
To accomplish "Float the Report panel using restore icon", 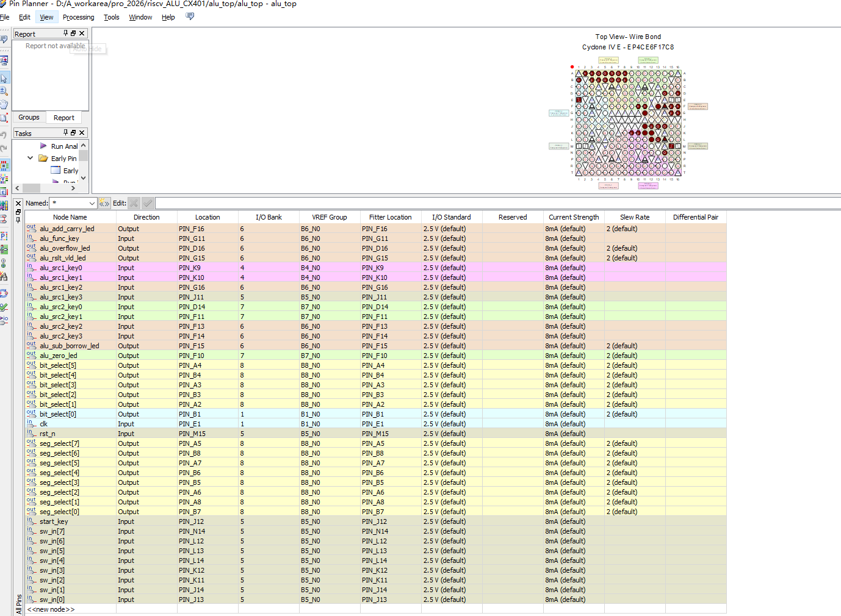I will tap(73, 33).
